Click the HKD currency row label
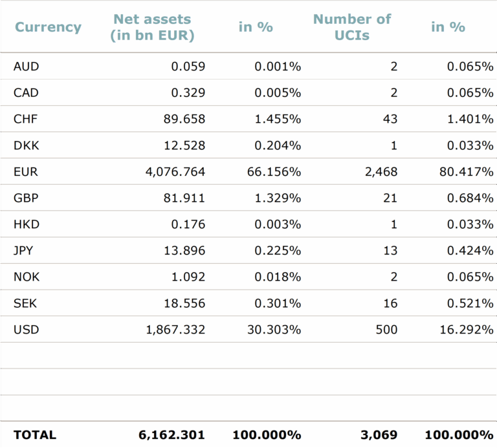The width and height of the screenshot is (497, 448). tap(26, 224)
